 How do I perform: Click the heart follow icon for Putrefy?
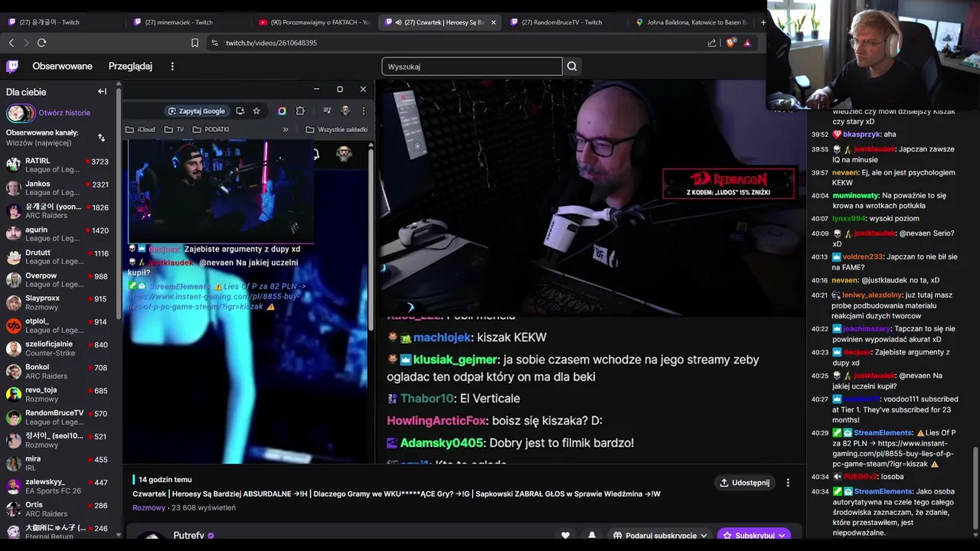[x=565, y=536]
